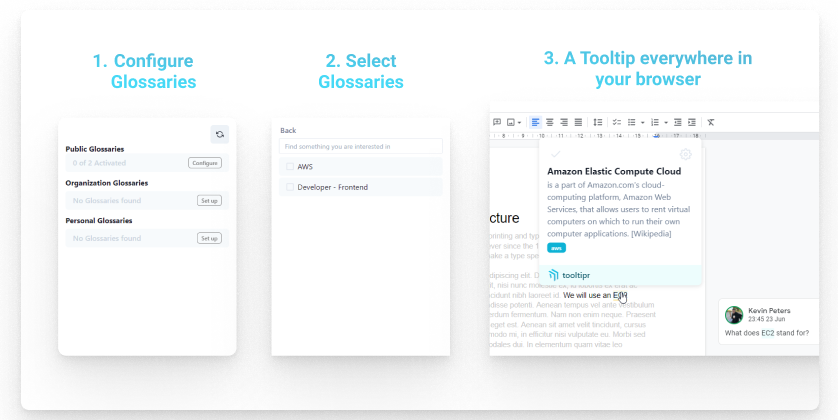Click the 'Developer - Frontend' row label
The width and height of the screenshot is (838, 420).
[x=332, y=187]
